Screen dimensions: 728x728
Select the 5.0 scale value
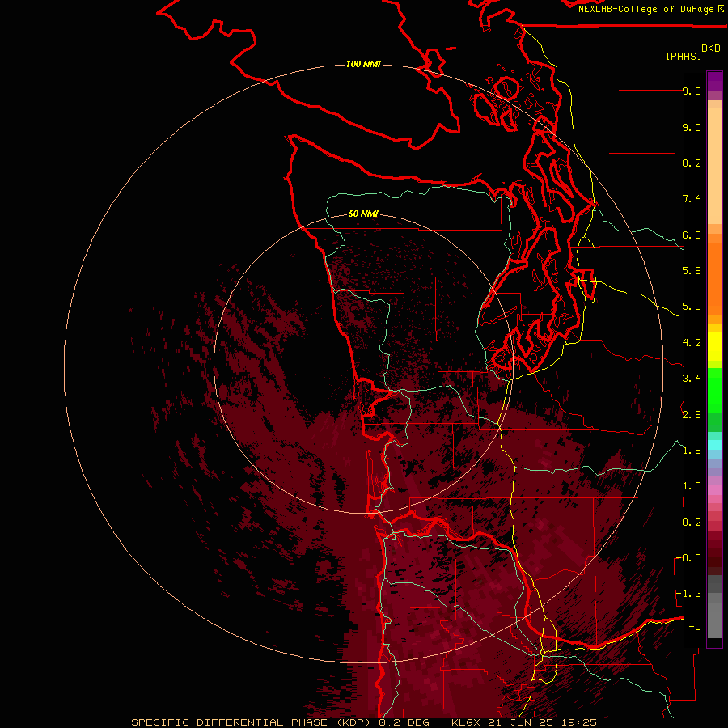692,307
